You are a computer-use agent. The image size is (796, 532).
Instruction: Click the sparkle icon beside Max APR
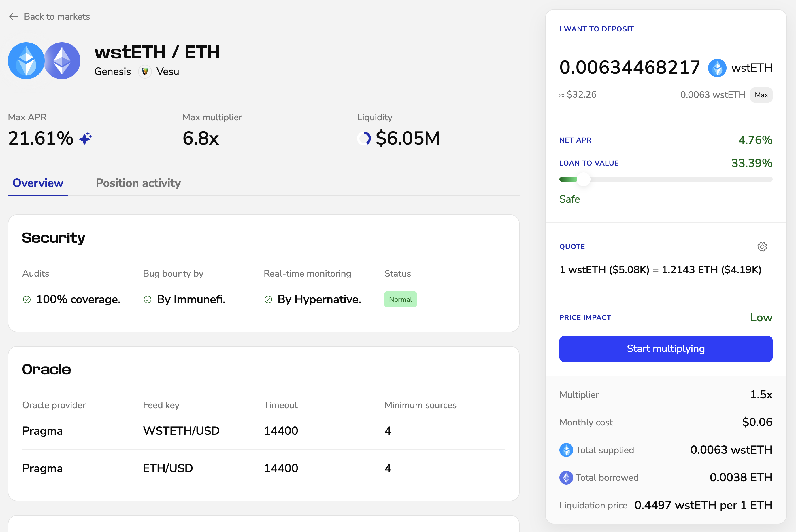coord(85,138)
